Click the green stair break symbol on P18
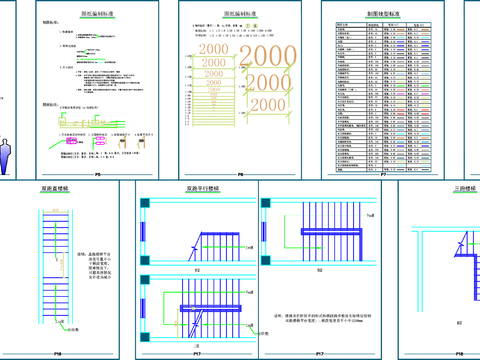This screenshot has height=360, width=480. click(x=461, y=244)
